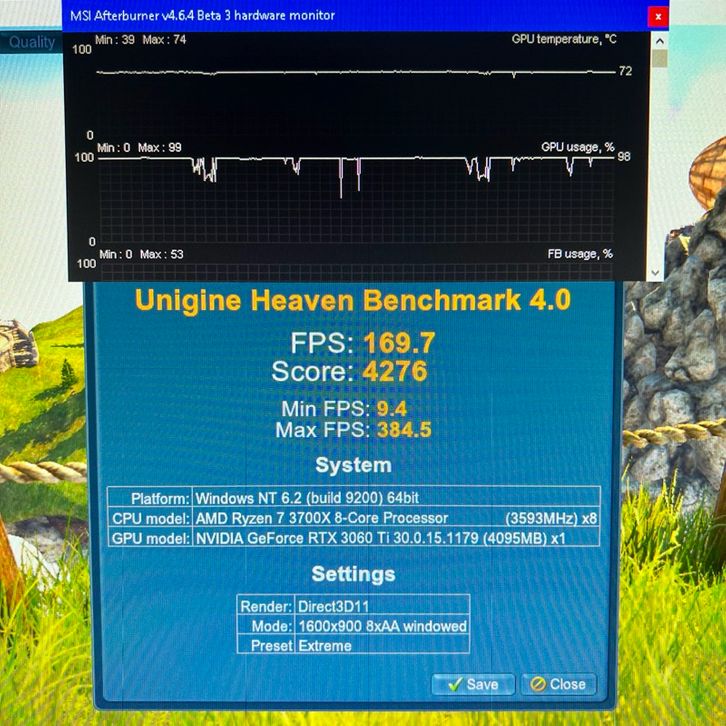
Task: Click the CPU model row value
Action: point(396,518)
